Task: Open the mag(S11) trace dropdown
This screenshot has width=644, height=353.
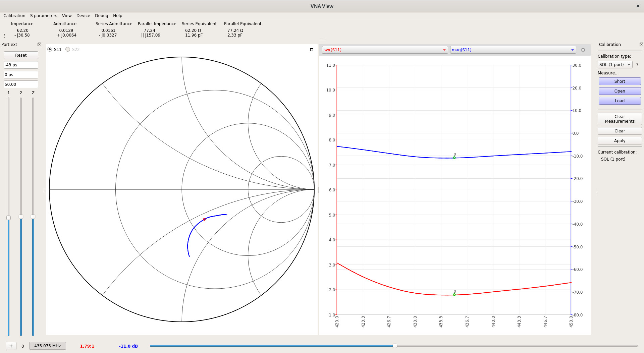Action: [513, 50]
